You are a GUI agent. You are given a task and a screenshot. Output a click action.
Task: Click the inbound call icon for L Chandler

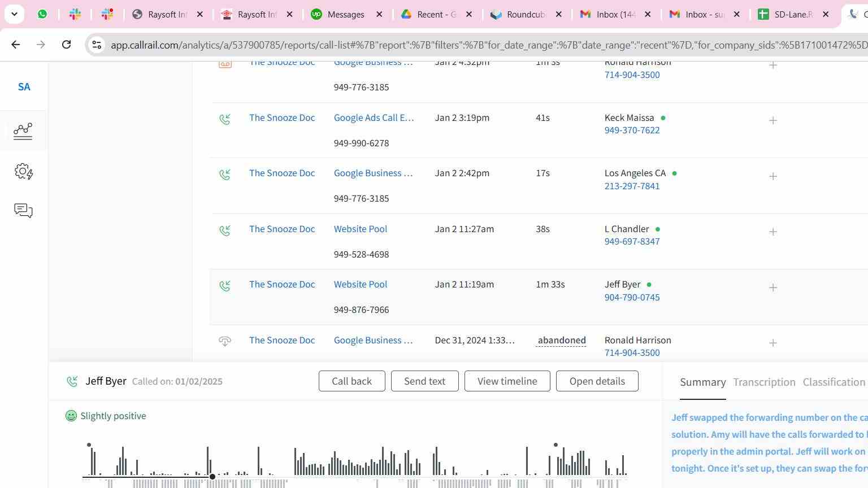click(x=225, y=230)
